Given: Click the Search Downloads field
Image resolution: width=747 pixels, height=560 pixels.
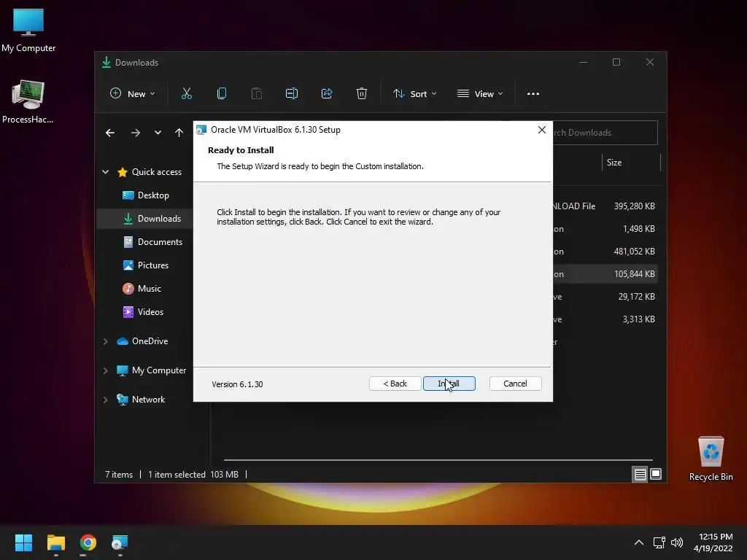Looking at the screenshot, I should (605, 133).
